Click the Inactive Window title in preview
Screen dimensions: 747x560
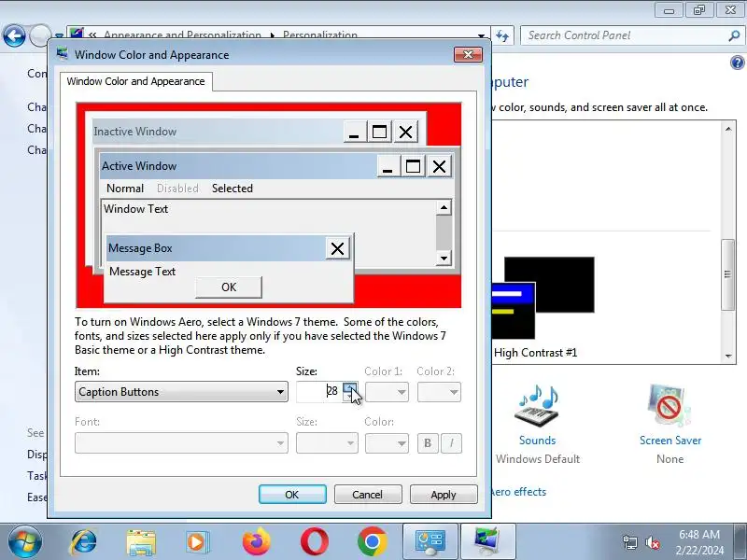(x=134, y=132)
